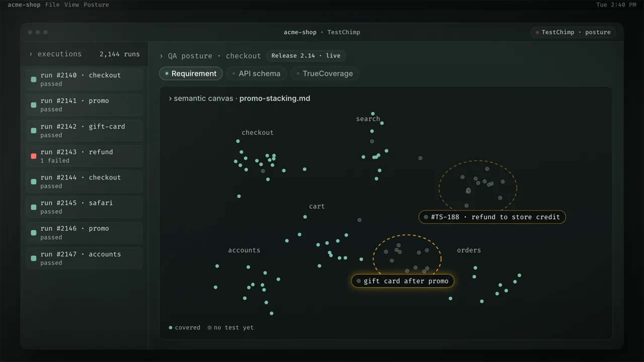Image resolution: width=644 pixels, height=362 pixels.
Task: Click the green status square of run #2142
Action: [x=34, y=131]
